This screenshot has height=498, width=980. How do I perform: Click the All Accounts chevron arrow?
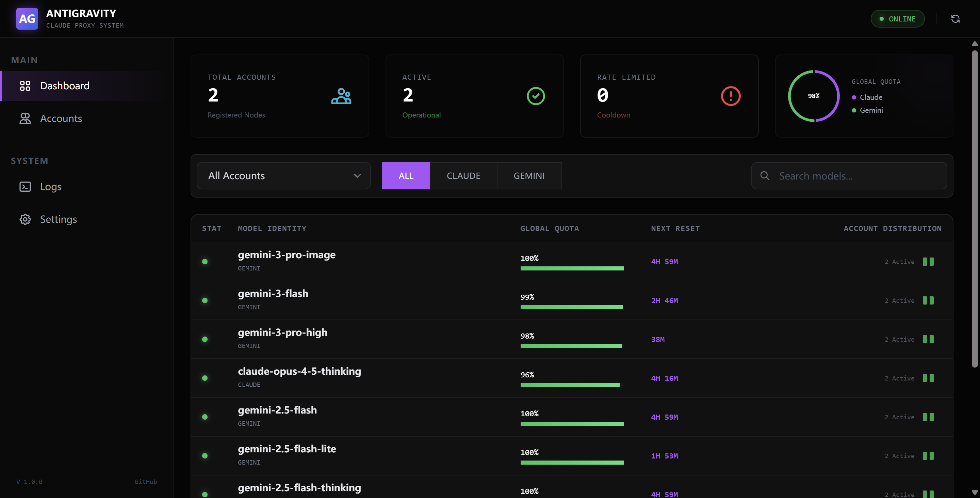click(x=357, y=175)
